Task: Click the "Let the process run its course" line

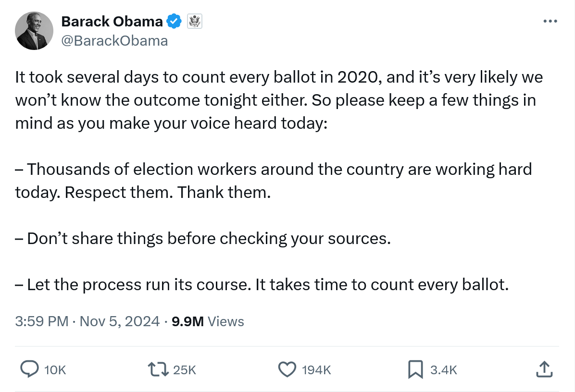Action: pyautogui.click(x=262, y=285)
